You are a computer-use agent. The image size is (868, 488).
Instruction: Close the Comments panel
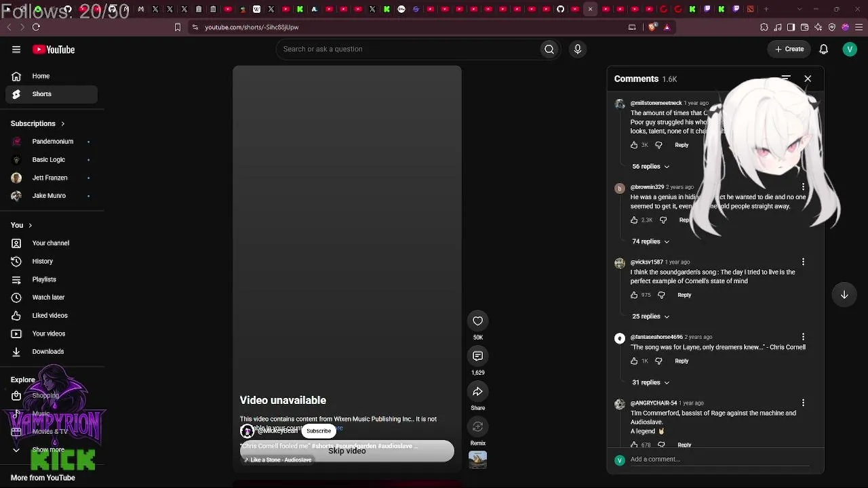coord(808,79)
